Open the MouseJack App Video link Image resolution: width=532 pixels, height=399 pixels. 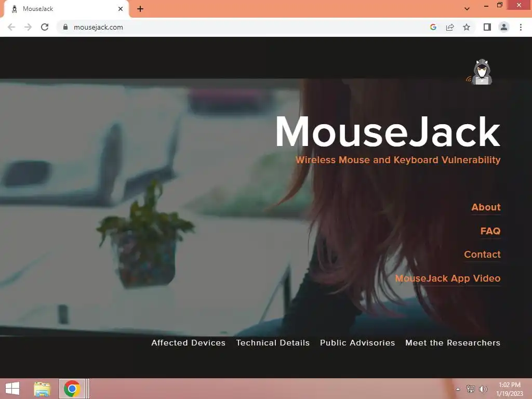click(448, 278)
